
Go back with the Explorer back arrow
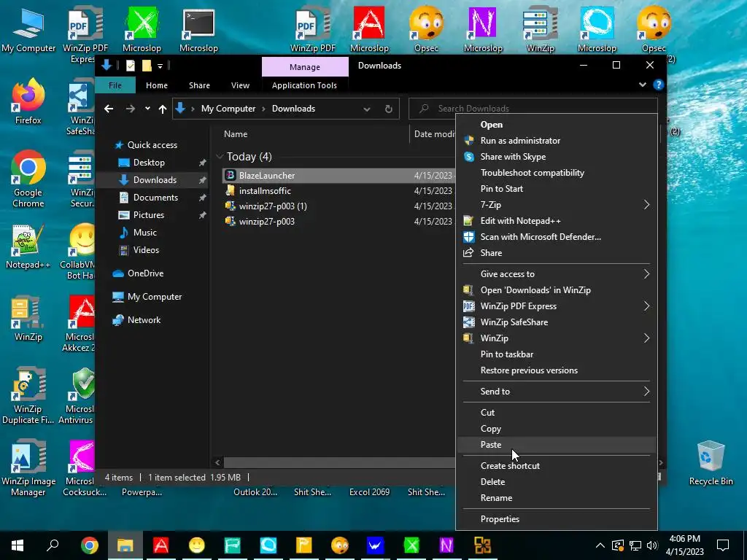[x=109, y=109]
